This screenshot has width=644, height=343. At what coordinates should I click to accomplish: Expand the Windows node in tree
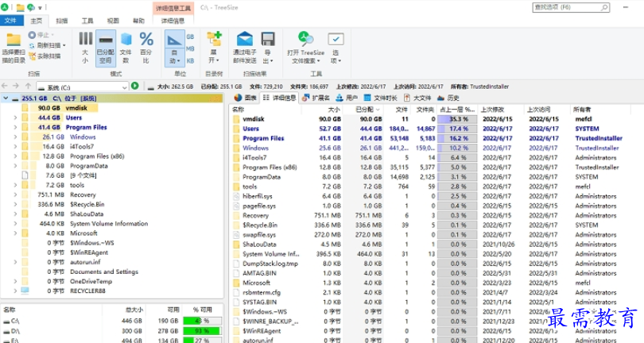point(15,137)
